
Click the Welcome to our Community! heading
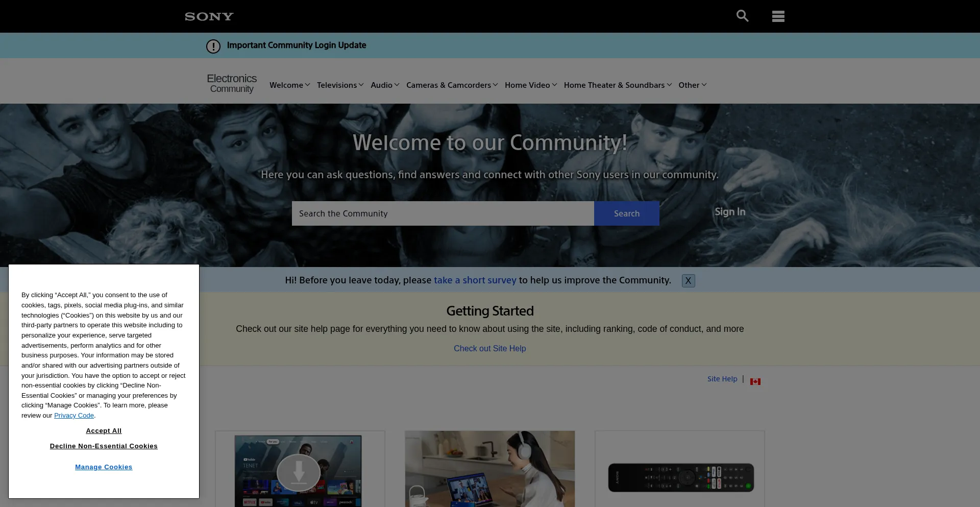coord(489,142)
